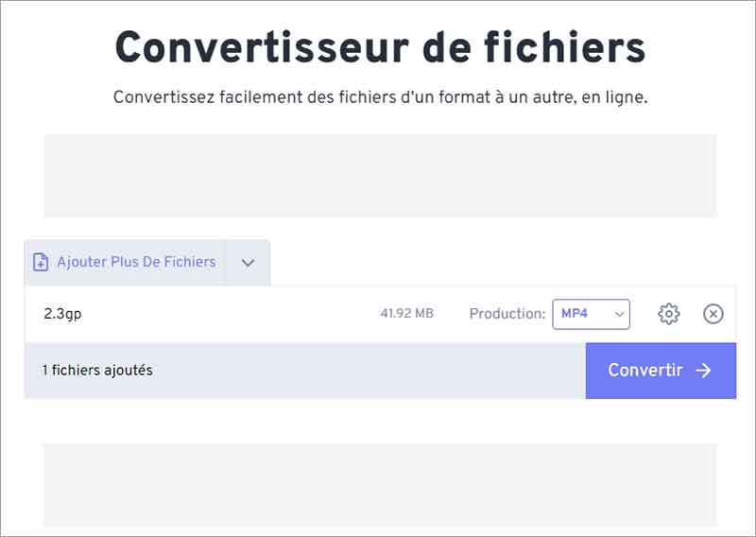Click the Convertisseur de fichiers heading
Image resolution: width=756 pixels, height=537 pixels.
click(380, 47)
